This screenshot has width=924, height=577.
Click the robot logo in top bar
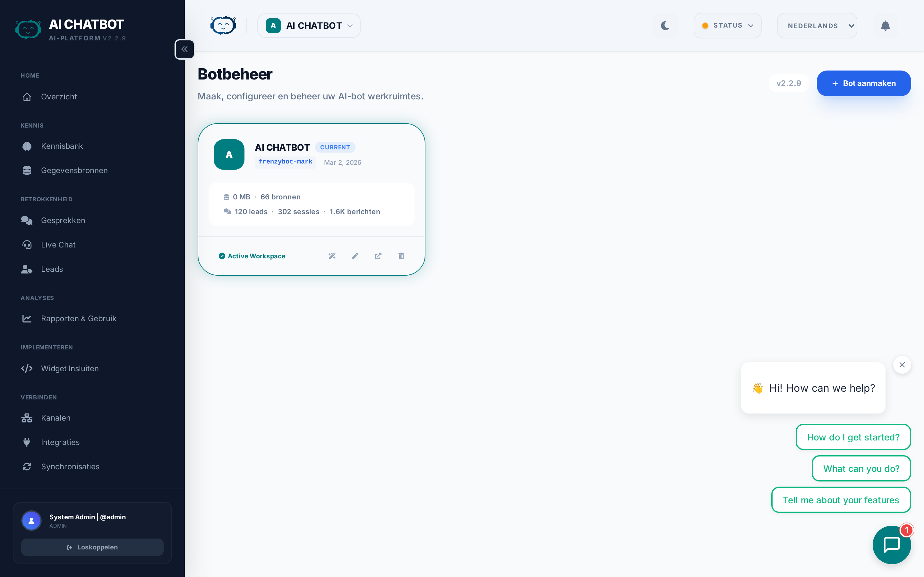(223, 26)
